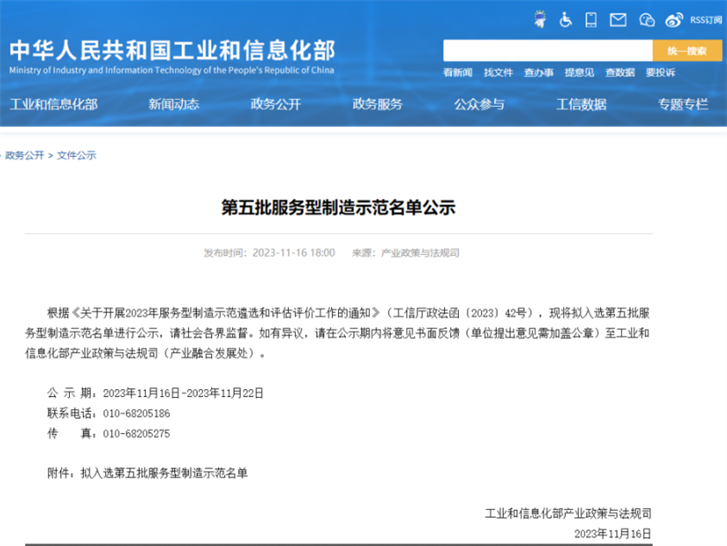Click the publicity period date range text
The width and height of the screenshot is (727, 546).
[x=183, y=393]
